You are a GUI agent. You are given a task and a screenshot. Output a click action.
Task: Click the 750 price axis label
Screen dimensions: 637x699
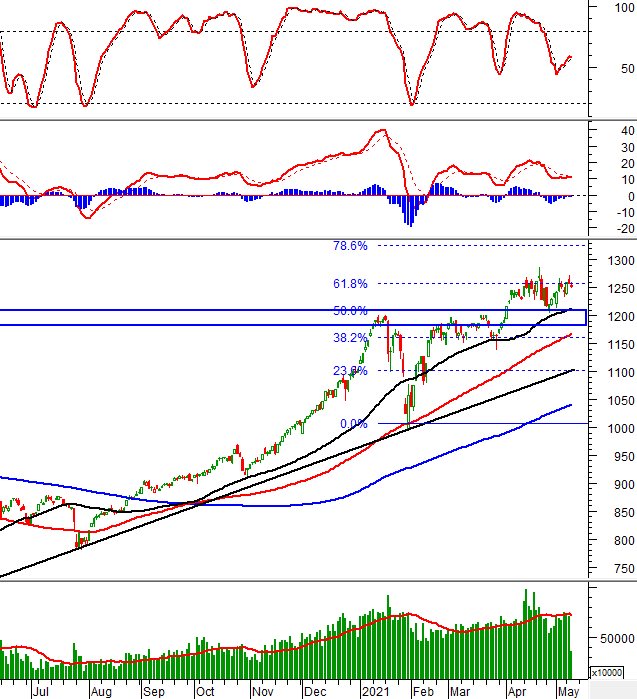click(x=624, y=569)
